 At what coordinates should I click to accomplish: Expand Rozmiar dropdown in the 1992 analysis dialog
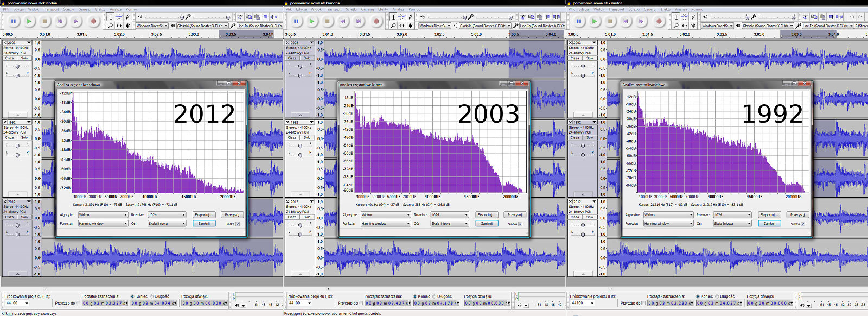coord(732,215)
